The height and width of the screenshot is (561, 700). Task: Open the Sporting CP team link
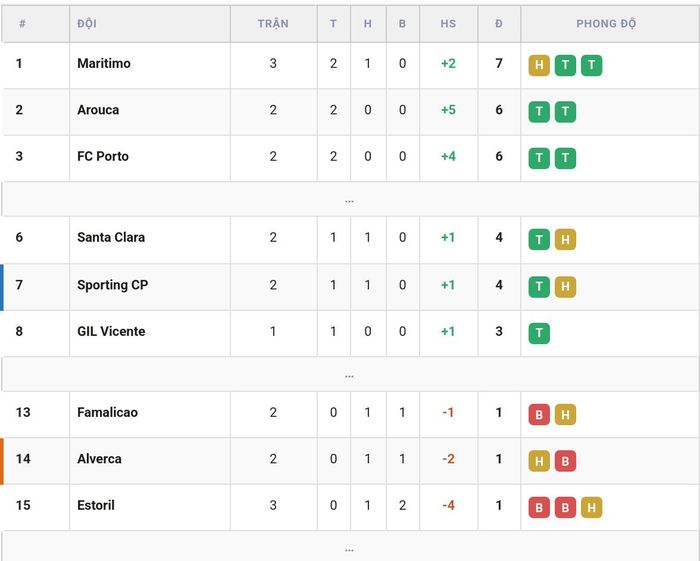click(112, 285)
